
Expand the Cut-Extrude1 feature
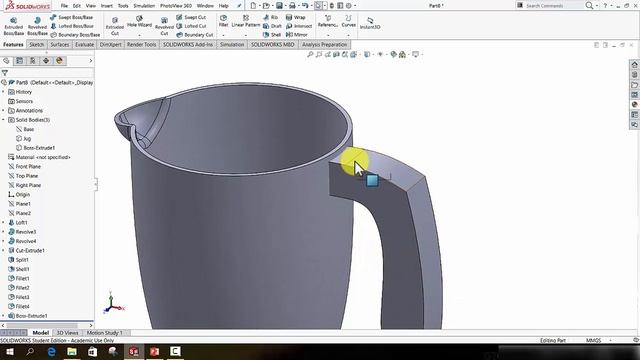coord(3,251)
